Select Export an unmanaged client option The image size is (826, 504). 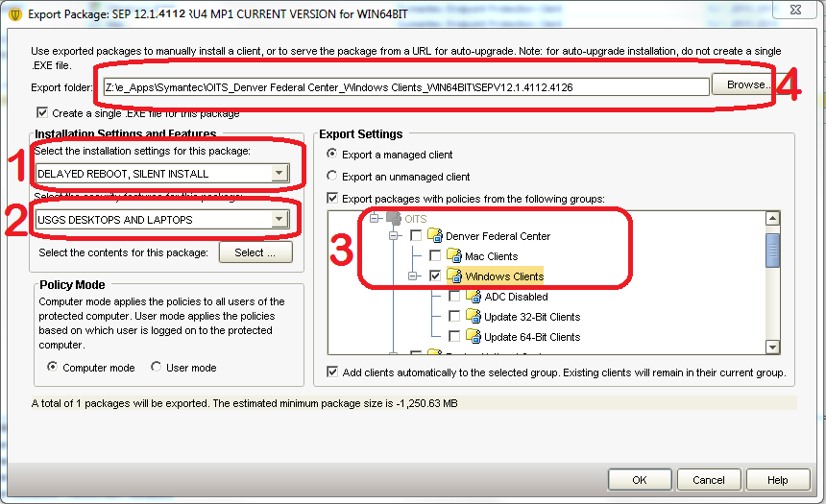coord(332,176)
